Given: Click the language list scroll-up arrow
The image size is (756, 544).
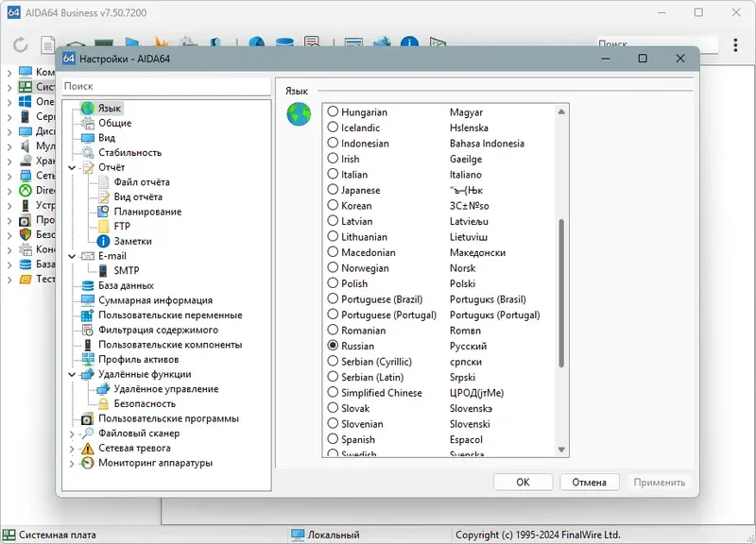Looking at the screenshot, I should click(561, 111).
